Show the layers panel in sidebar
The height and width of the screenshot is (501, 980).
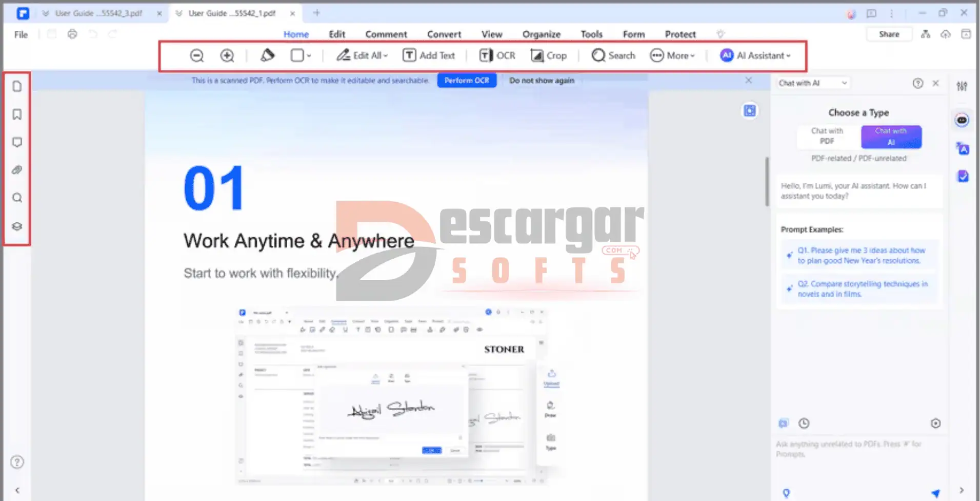[17, 226]
